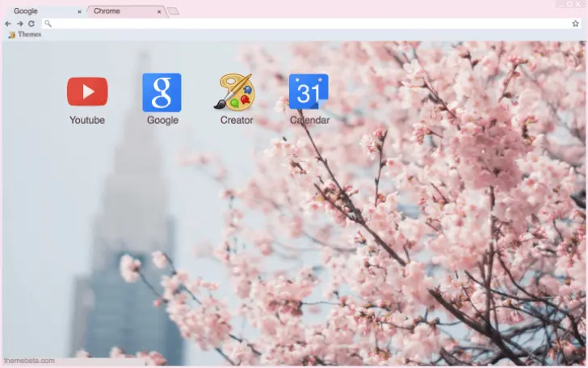
Task: Open the Youtube app shortcut icon
Action: click(x=86, y=91)
